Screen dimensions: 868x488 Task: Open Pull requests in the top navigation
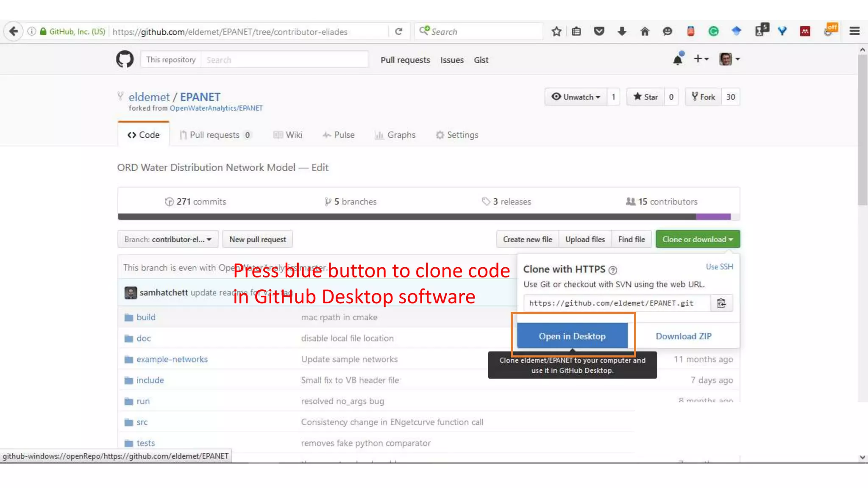click(x=405, y=60)
